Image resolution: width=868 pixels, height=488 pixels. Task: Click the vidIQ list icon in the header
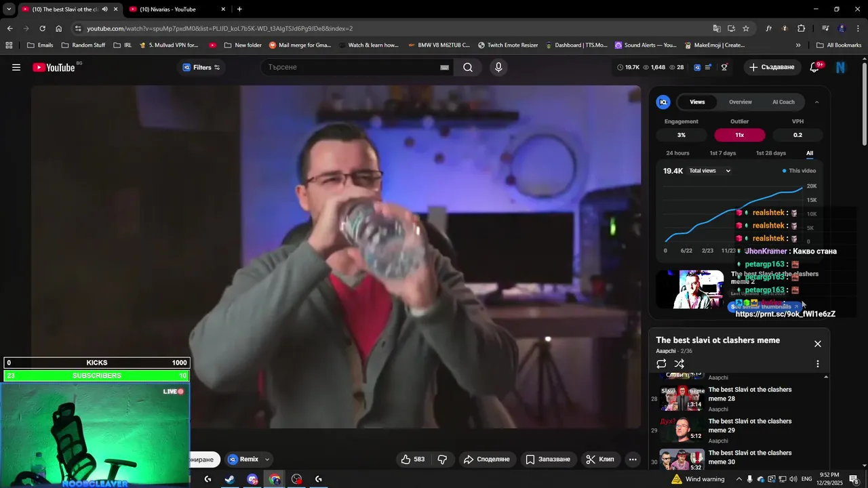click(709, 67)
